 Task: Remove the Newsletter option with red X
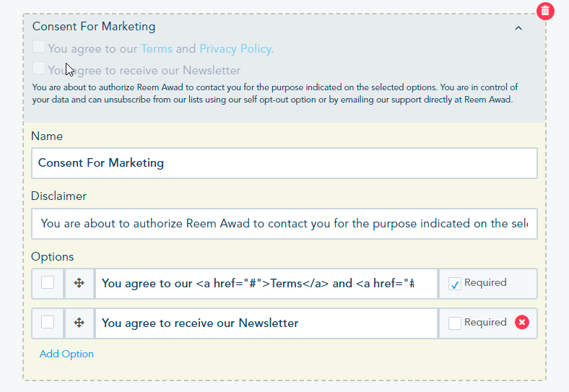tap(522, 323)
